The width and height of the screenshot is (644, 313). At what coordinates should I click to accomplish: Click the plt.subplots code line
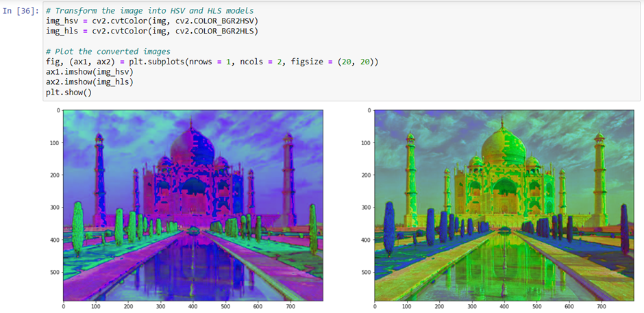pos(212,62)
